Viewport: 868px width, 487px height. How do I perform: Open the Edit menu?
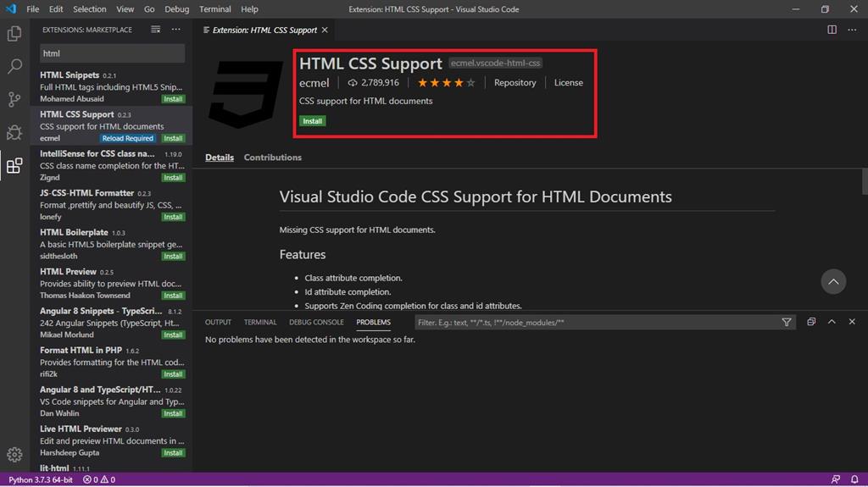point(56,8)
